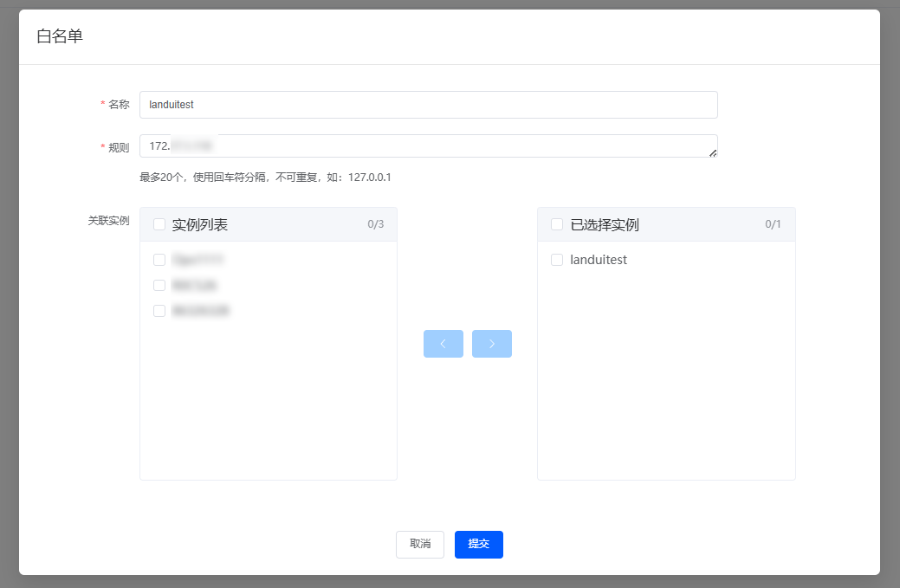Click the right arrow transfer button

point(491,344)
